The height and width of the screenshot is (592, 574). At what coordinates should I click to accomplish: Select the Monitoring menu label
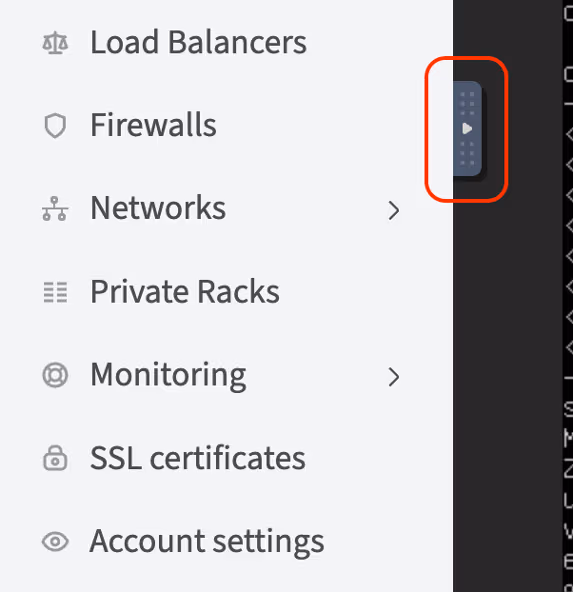tap(168, 375)
